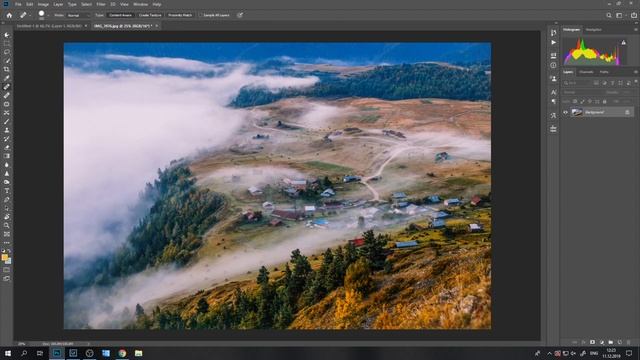
Task: Select the Horizontal Type tool
Action: click(7, 191)
